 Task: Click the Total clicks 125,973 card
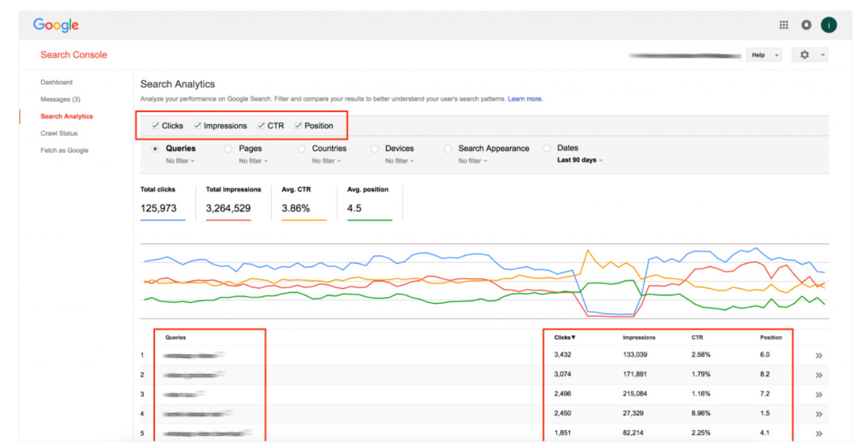coord(163,203)
